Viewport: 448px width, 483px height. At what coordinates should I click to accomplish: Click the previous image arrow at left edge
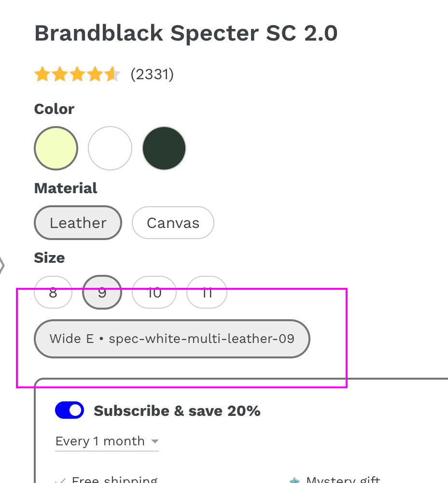pos(1,265)
